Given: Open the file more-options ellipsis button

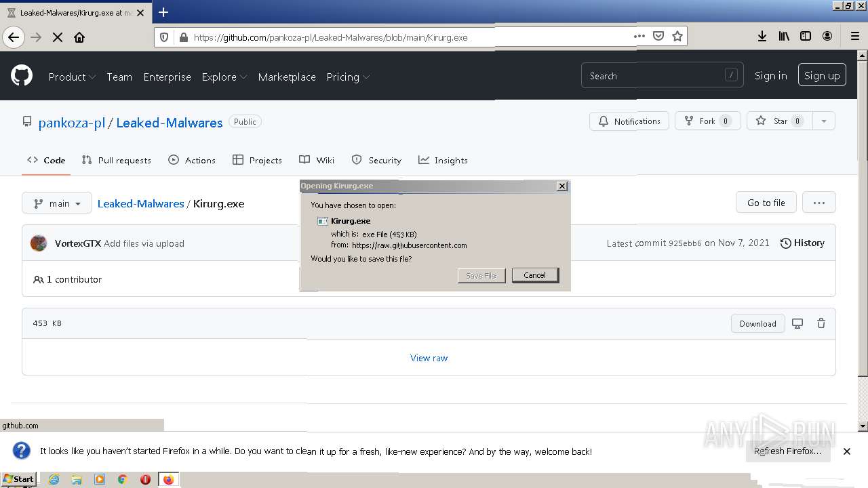Looking at the screenshot, I should click(x=818, y=203).
